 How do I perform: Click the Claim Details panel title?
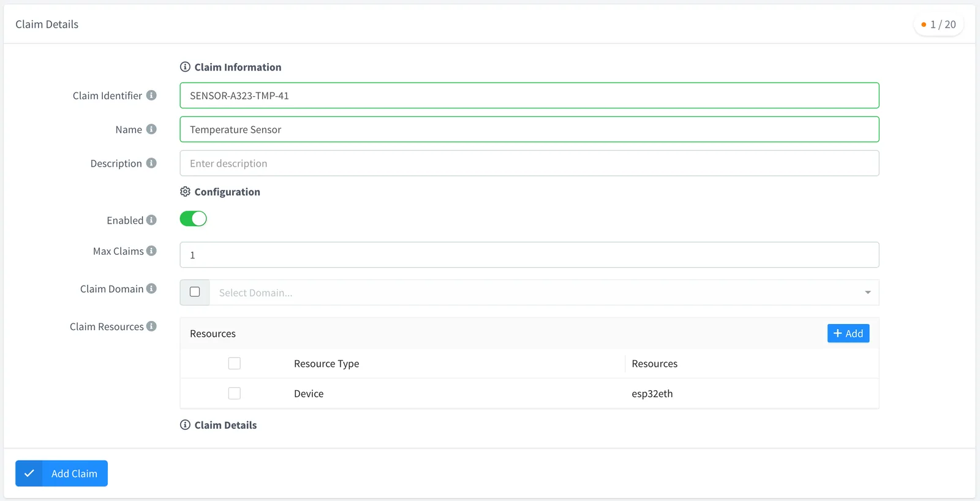click(x=47, y=24)
